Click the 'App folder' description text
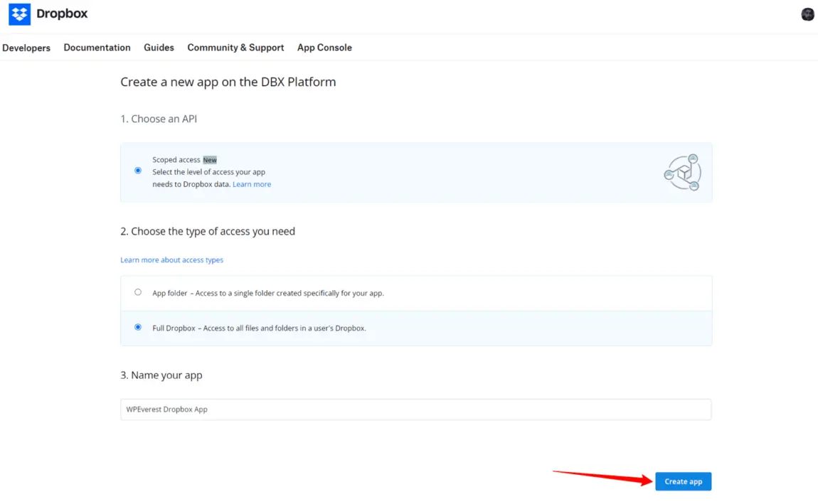 pyautogui.click(x=268, y=294)
